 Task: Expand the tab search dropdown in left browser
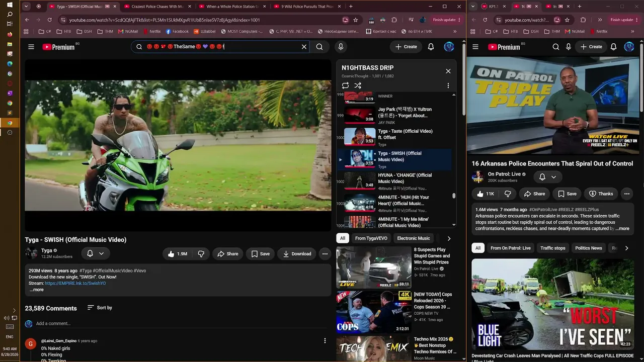coord(26,7)
